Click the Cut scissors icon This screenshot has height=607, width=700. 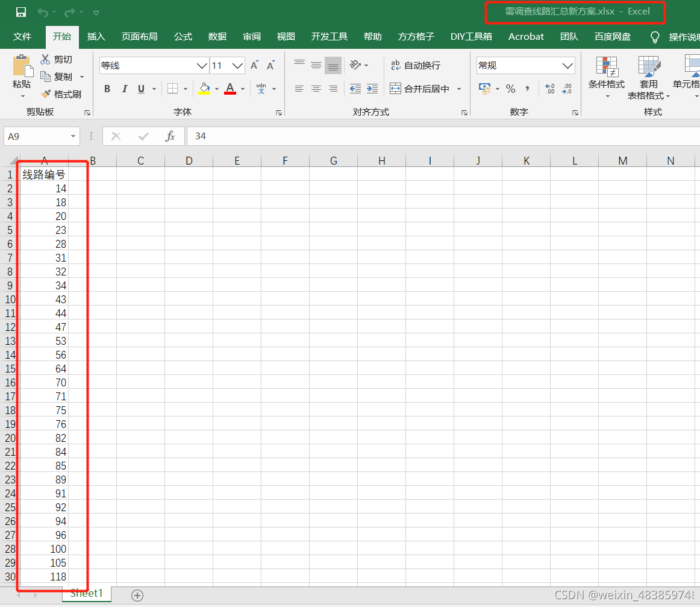click(x=45, y=59)
